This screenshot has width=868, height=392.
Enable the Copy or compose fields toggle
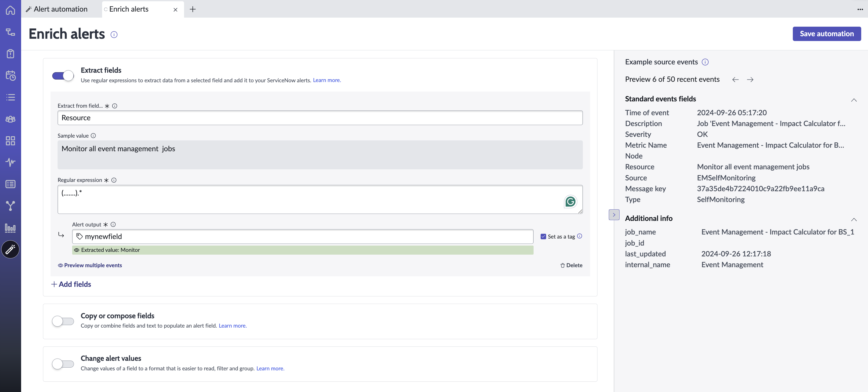[x=63, y=321]
